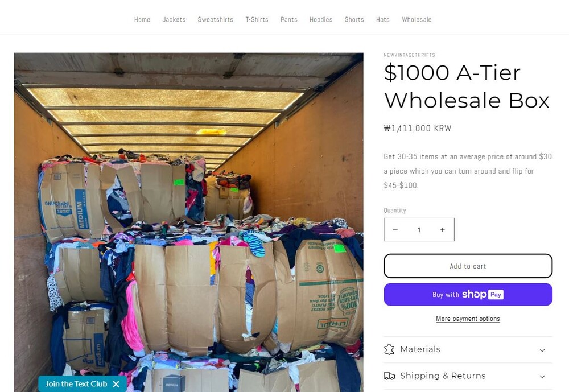Click the Materials puzzle-piece icon
Screen dimensions: 569x392
(389, 349)
